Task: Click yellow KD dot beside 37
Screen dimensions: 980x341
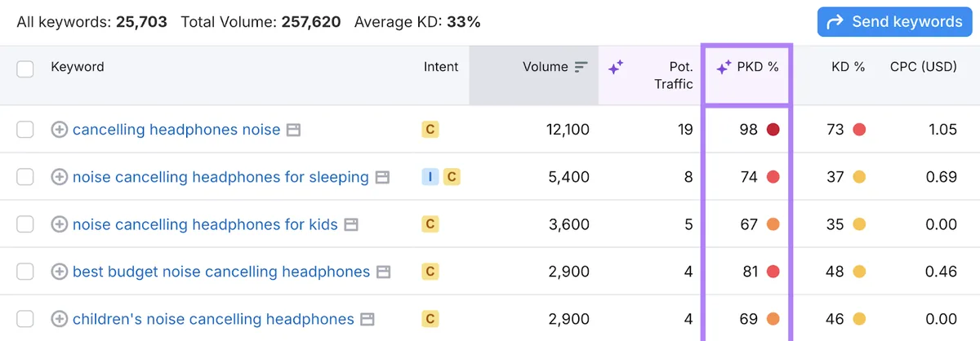Action: click(x=858, y=177)
